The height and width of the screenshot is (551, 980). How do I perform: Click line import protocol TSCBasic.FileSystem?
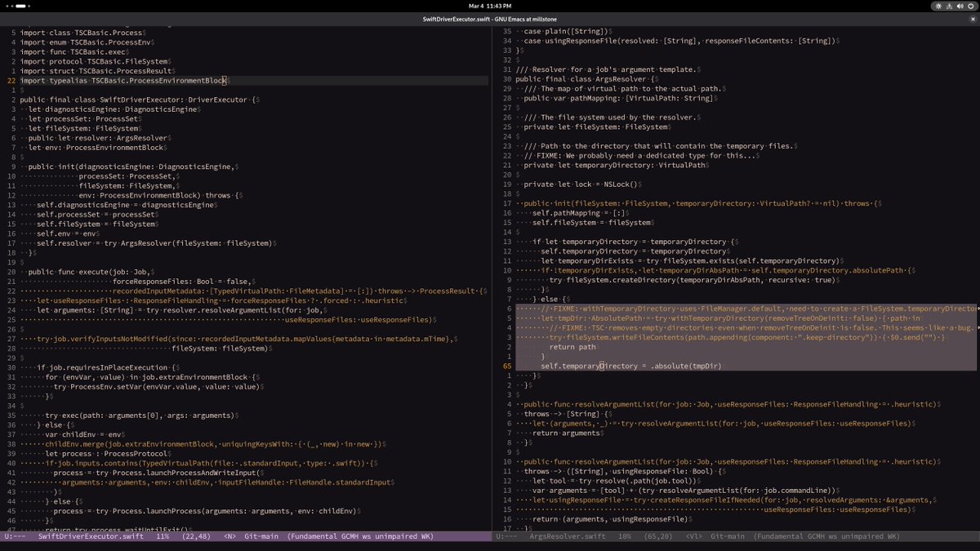96,61
